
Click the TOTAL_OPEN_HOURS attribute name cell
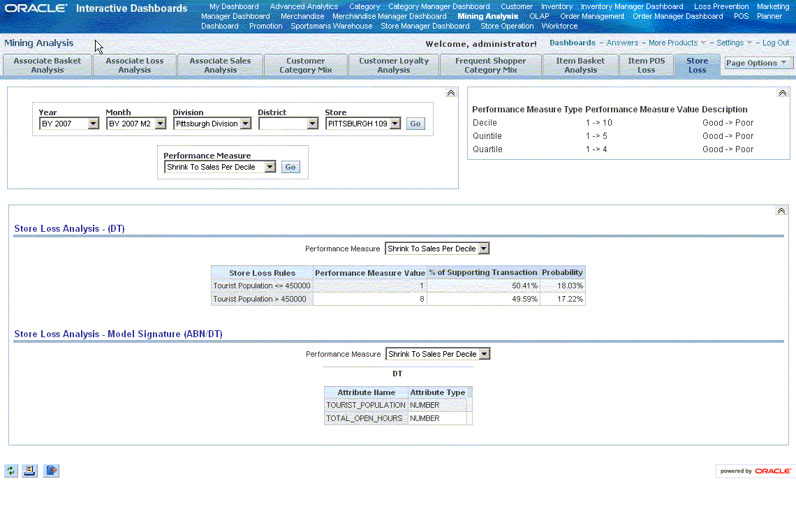point(366,418)
